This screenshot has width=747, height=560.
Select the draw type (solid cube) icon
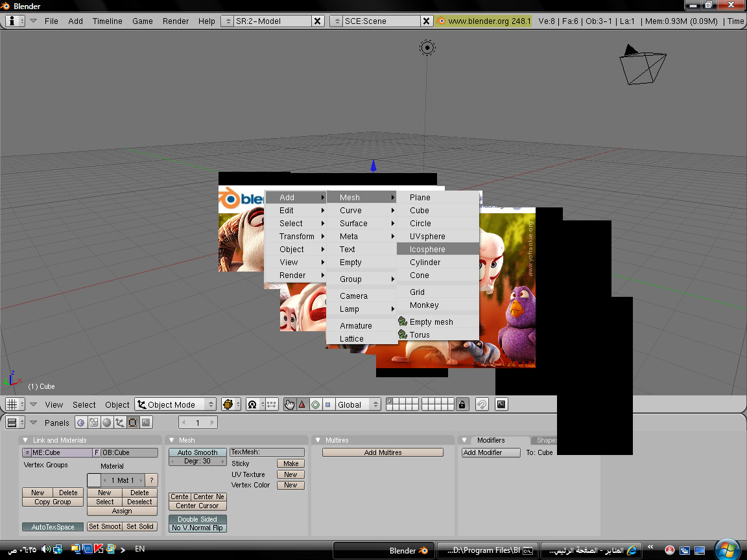click(x=231, y=404)
